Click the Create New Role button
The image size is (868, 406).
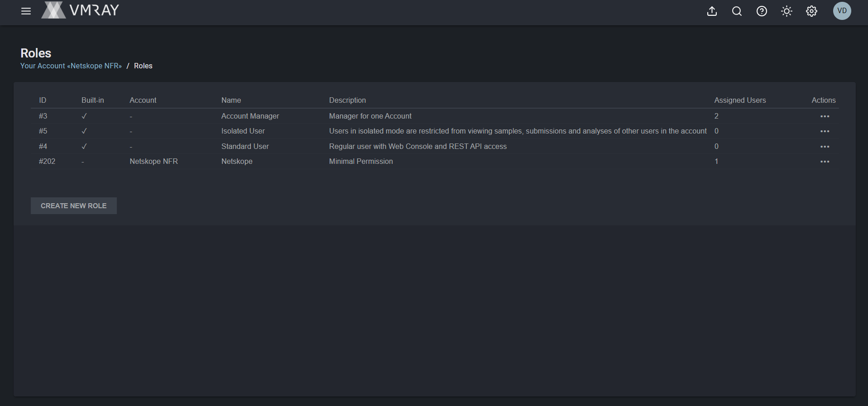pyautogui.click(x=74, y=206)
